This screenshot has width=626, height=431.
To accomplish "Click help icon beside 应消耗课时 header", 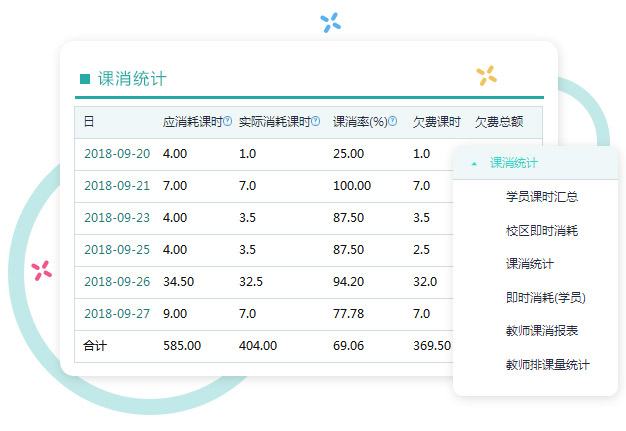I will [228, 122].
